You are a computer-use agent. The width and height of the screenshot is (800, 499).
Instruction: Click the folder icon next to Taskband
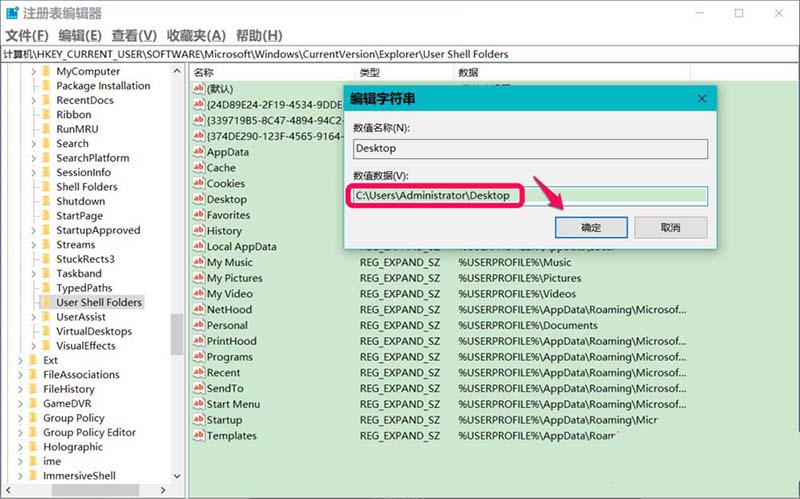click(x=46, y=273)
